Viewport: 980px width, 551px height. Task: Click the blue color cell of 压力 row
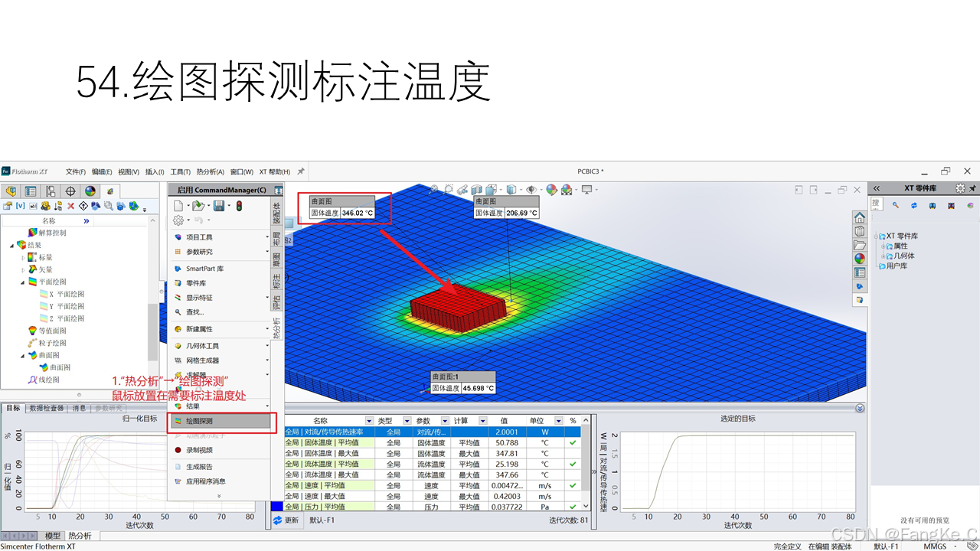click(277, 507)
